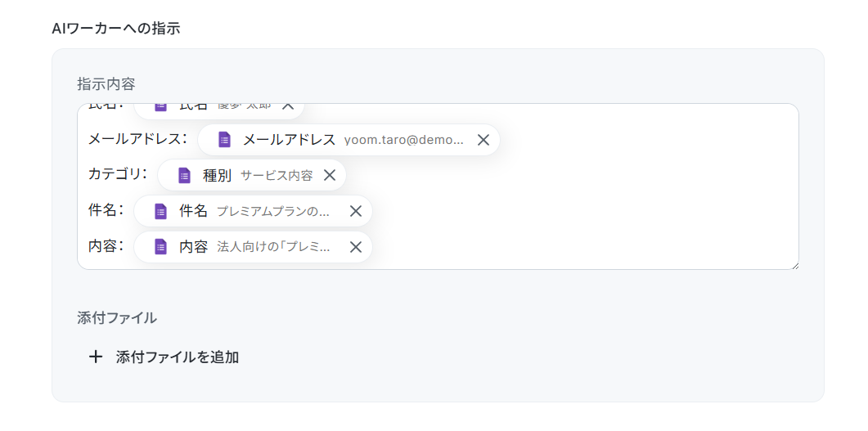This screenshot has width=868, height=431.
Task: Click the plus icon for adding attachments
Action: tap(96, 357)
